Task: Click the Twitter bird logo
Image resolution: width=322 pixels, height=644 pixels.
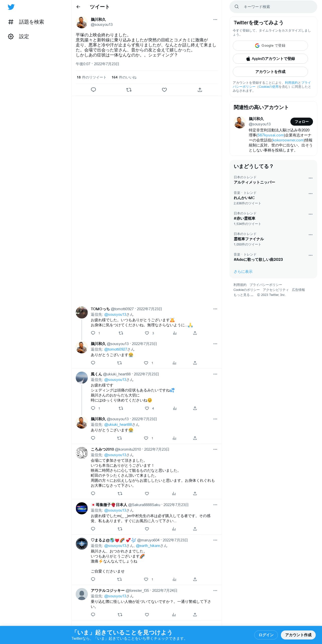Action: (x=11, y=7)
